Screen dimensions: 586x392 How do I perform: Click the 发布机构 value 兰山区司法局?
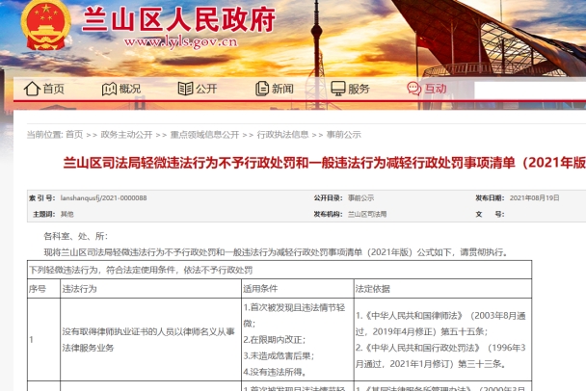[367, 214]
